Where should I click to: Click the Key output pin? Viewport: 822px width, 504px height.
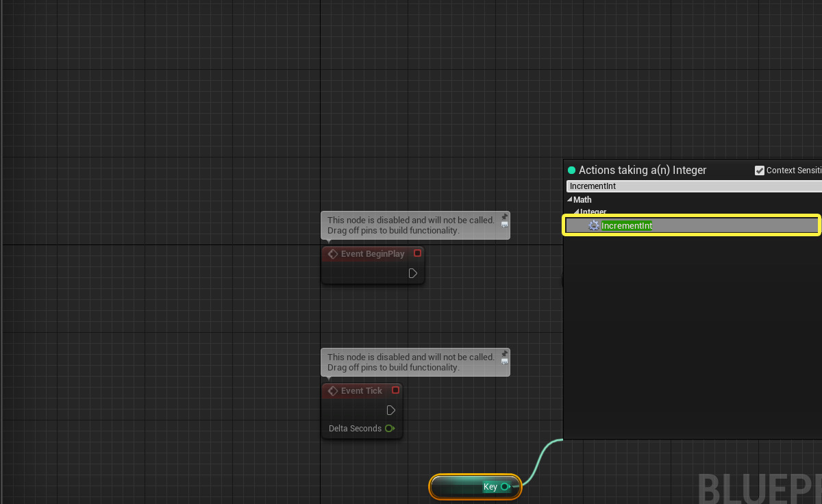coord(505,486)
